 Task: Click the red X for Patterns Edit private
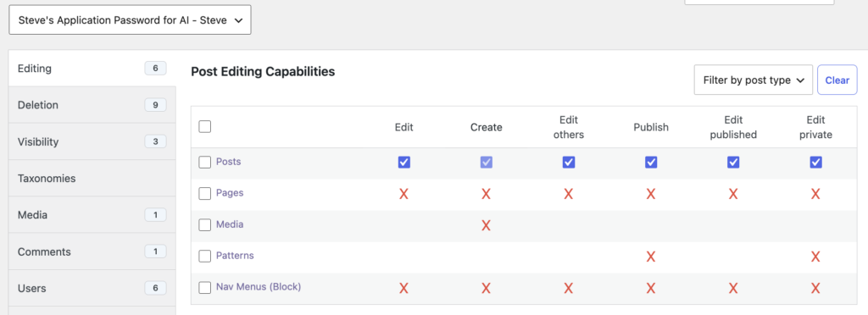tap(815, 257)
